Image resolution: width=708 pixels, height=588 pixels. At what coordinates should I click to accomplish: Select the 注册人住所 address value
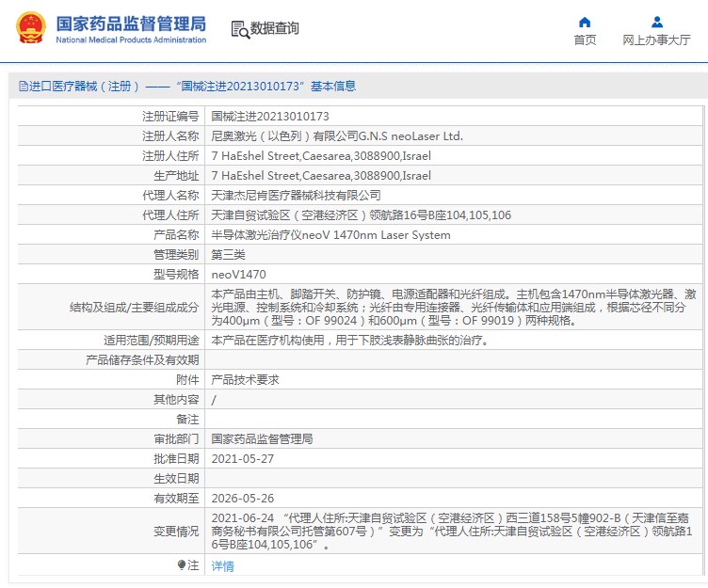coord(321,155)
